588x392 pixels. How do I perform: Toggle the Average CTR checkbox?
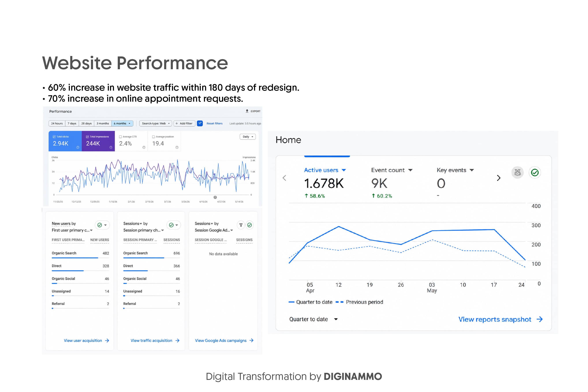120,137
